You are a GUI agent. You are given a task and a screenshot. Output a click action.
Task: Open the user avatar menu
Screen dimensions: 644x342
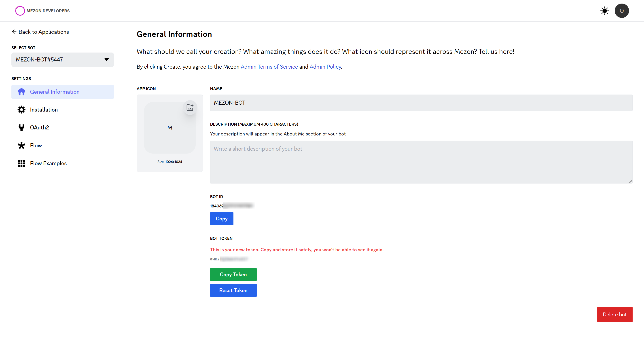coord(621,11)
